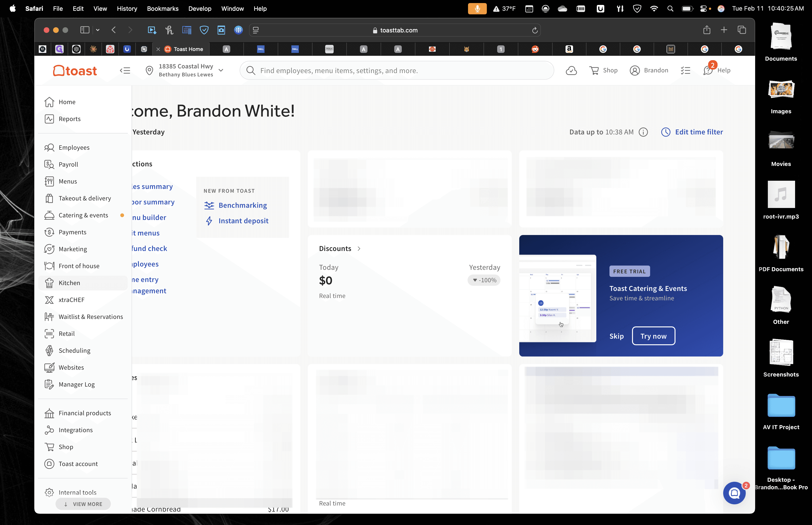Open the Brandon account menu
Screen dimensions: 812x525
coord(649,70)
